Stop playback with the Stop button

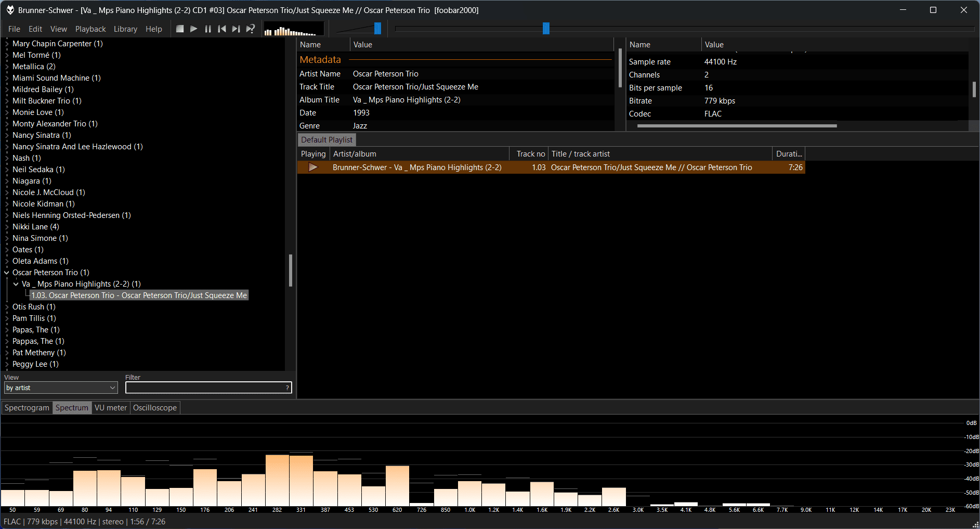180,29
